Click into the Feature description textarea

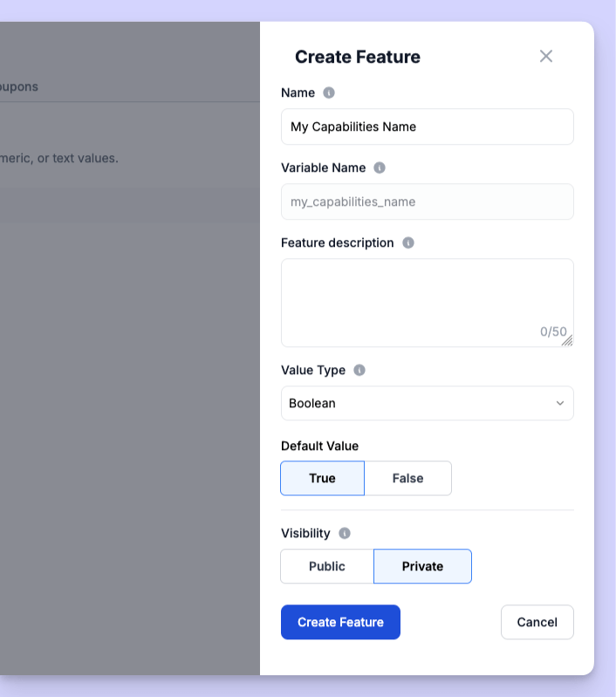click(427, 303)
